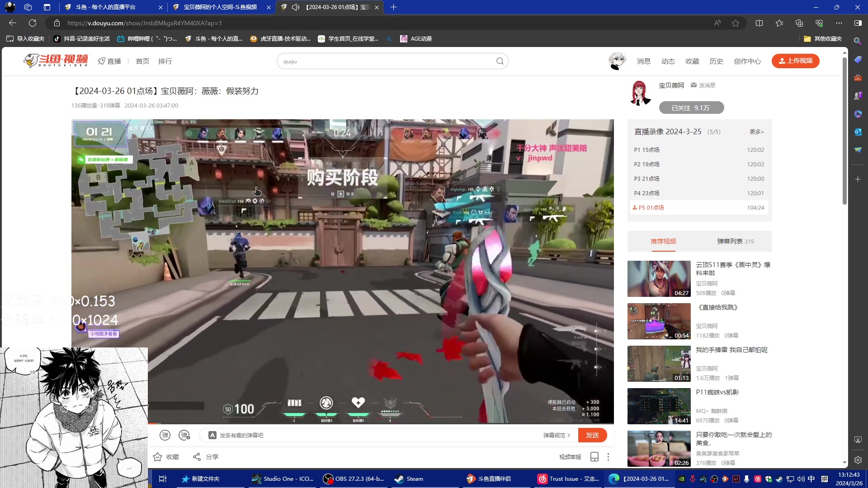Image resolution: width=868 pixels, height=488 pixels.
Task: Send the danmaku with 发送 button
Action: pos(592,435)
